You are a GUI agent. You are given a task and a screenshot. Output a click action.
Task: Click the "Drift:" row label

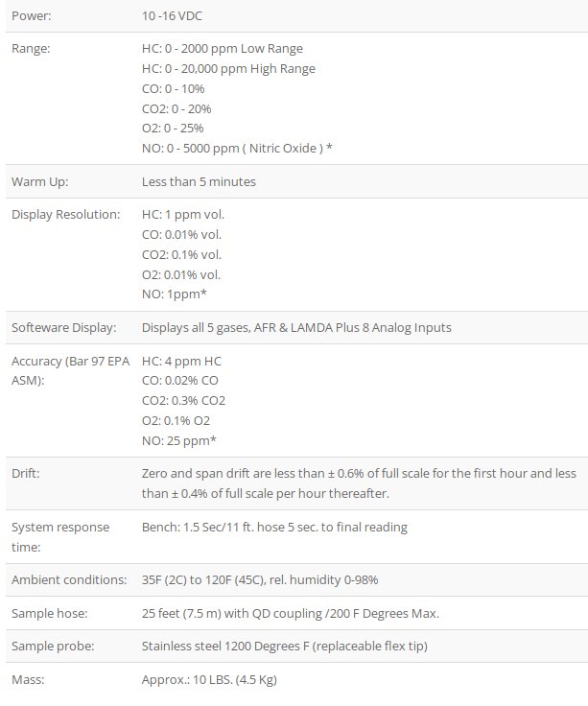coord(27,474)
